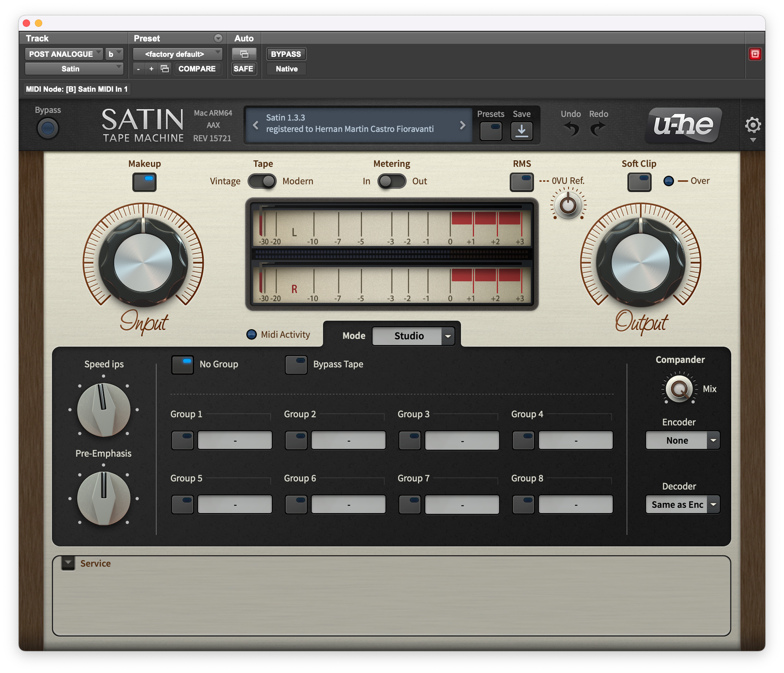784x673 pixels.
Task: Engage the BYPASS button
Action: tap(286, 54)
